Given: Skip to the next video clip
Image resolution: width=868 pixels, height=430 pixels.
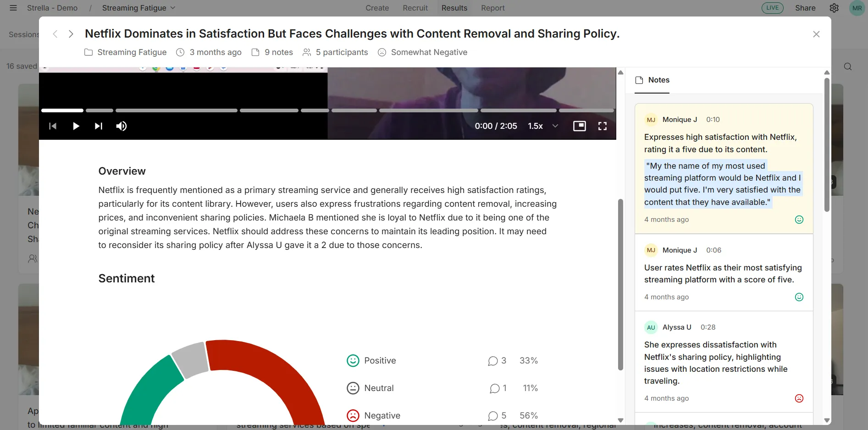Looking at the screenshot, I should coord(99,126).
